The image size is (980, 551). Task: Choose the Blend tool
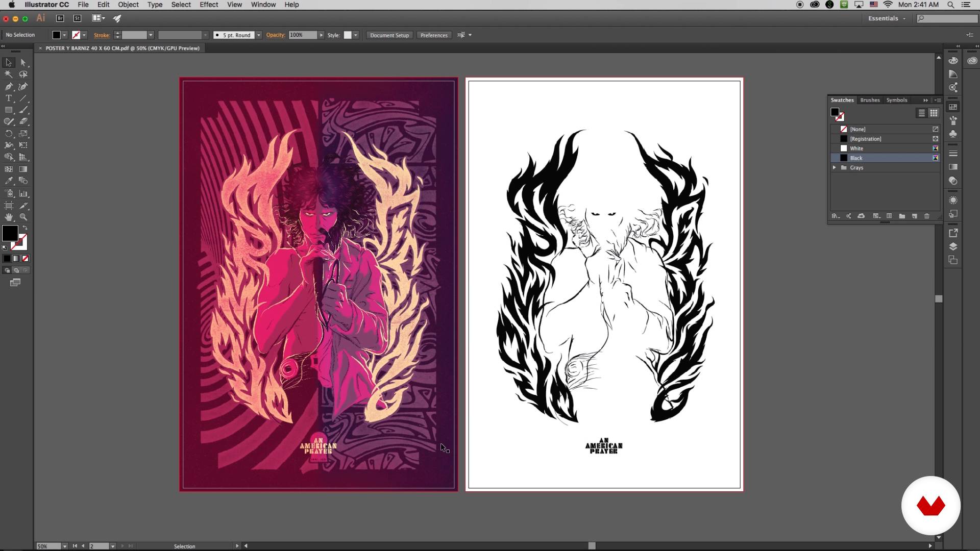tap(23, 181)
